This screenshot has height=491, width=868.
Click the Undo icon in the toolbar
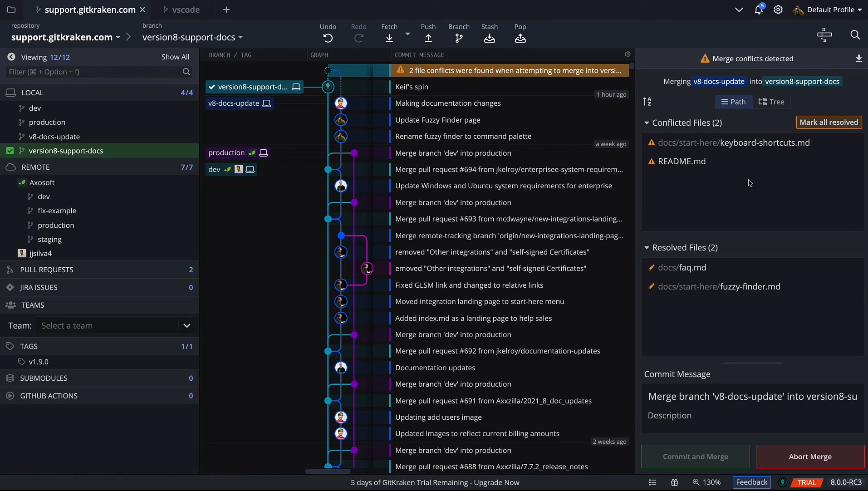point(328,38)
